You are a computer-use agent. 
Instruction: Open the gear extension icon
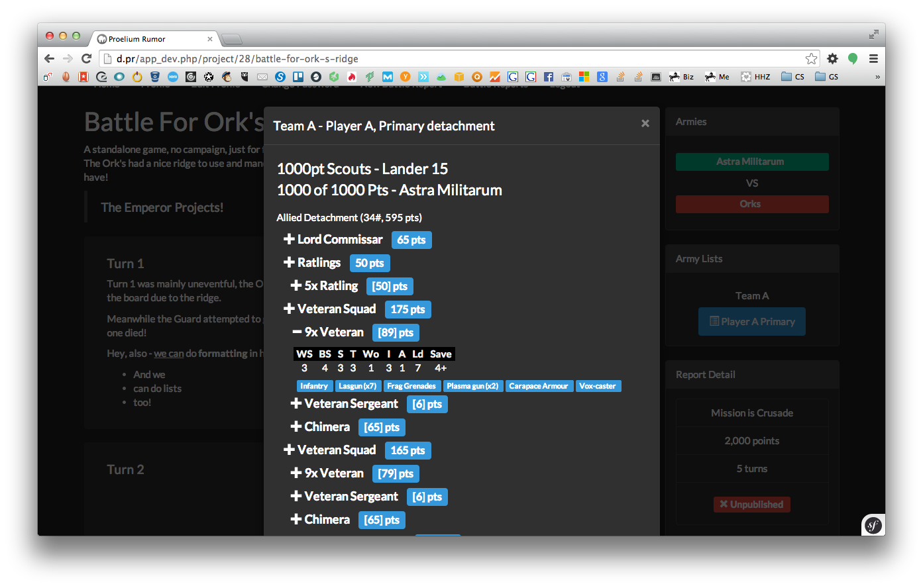833,59
